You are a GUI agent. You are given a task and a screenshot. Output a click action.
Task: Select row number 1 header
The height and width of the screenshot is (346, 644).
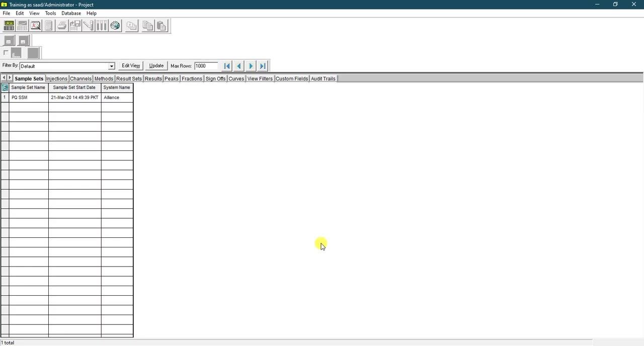click(x=5, y=98)
